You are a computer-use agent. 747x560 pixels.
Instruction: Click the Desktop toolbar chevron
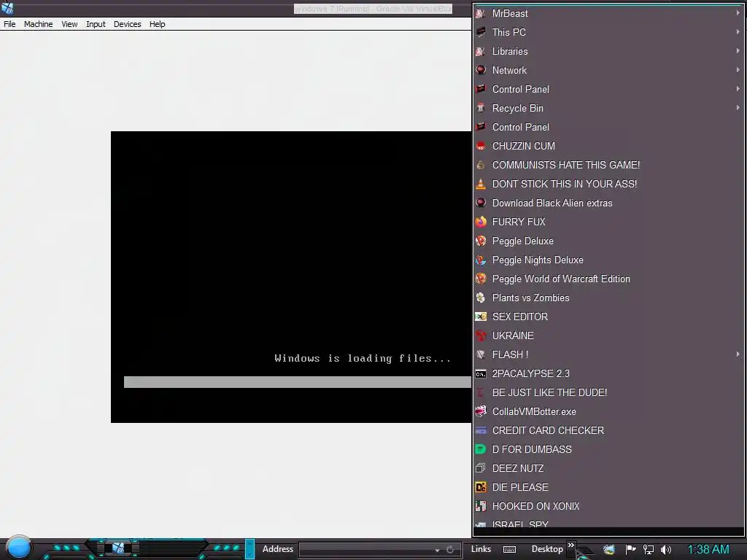[571, 545]
